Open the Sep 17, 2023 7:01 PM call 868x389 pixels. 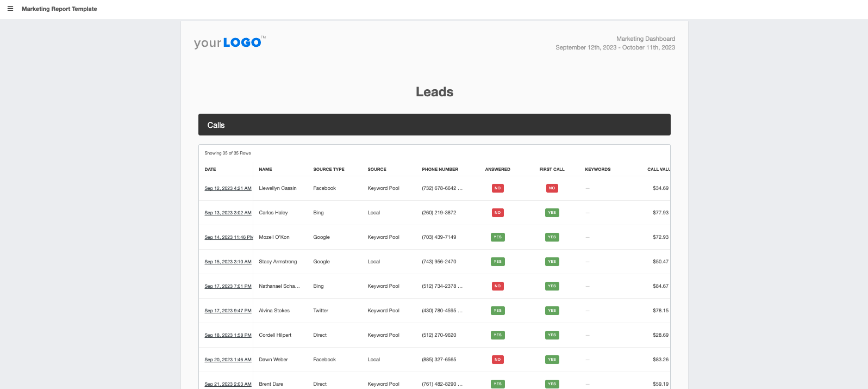pos(228,286)
